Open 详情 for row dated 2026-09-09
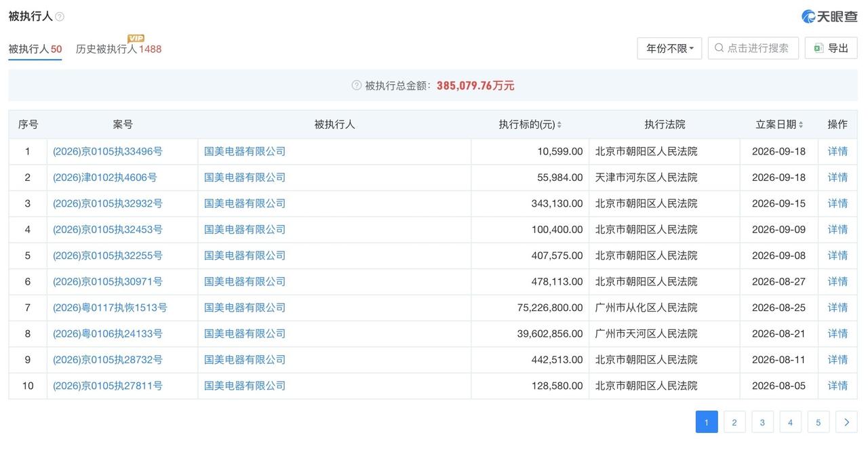The height and width of the screenshot is (452, 868). 837,230
